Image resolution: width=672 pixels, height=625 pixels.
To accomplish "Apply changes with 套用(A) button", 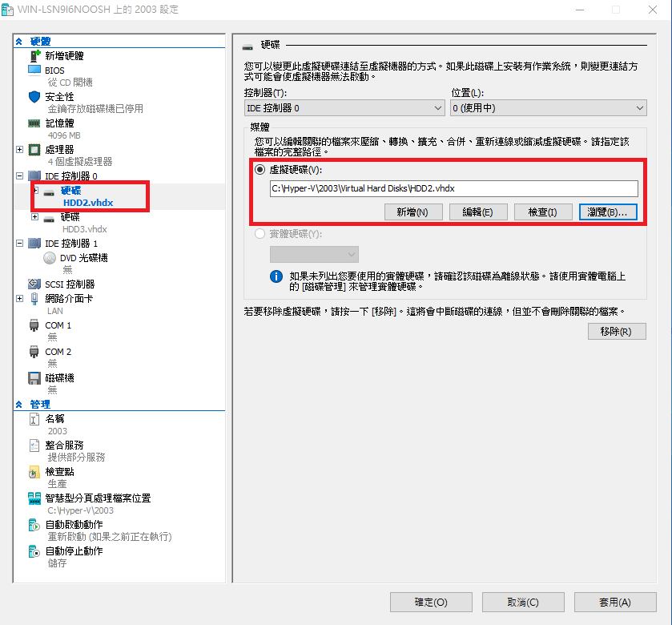I will click(615, 603).
